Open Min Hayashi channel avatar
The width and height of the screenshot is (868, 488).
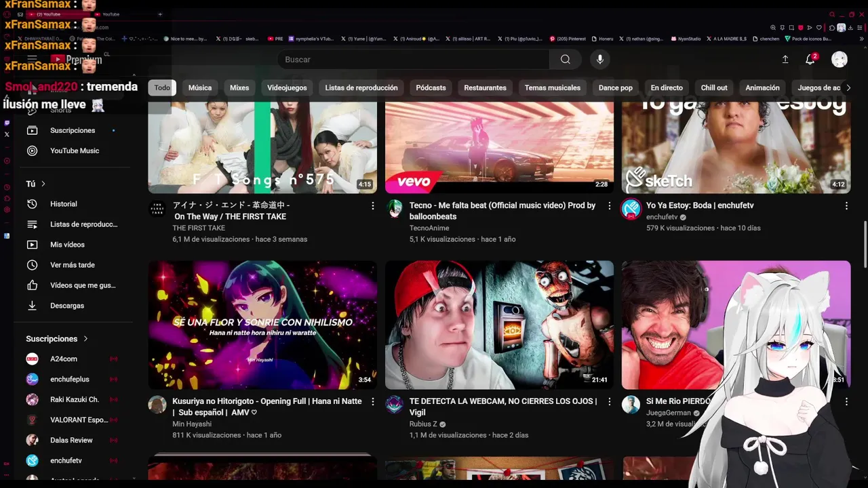pyautogui.click(x=157, y=405)
